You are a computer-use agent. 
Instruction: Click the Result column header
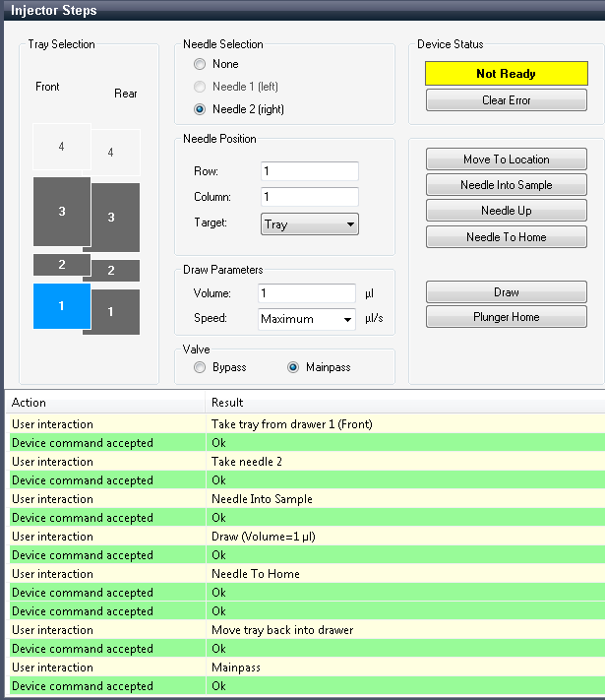point(228,403)
